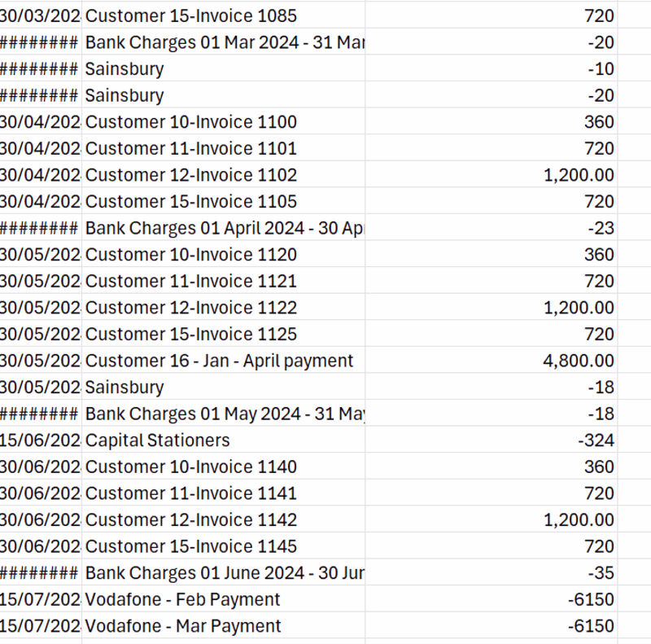Select the Customer 15-Invoice 1085 cell

pos(191,15)
